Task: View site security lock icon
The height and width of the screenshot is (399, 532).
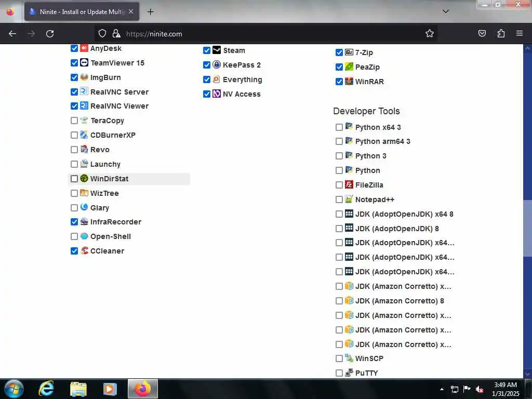Action: coord(116,33)
